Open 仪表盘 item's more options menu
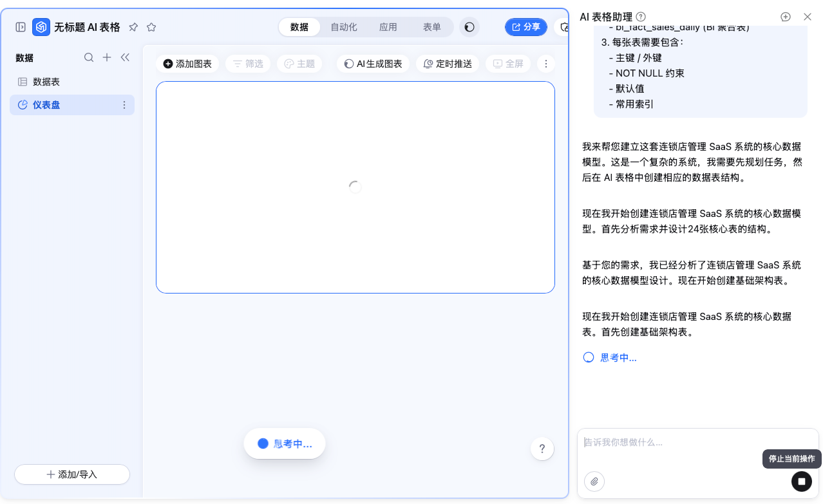Viewport: 823px width, 504px height. pyautogui.click(x=124, y=105)
